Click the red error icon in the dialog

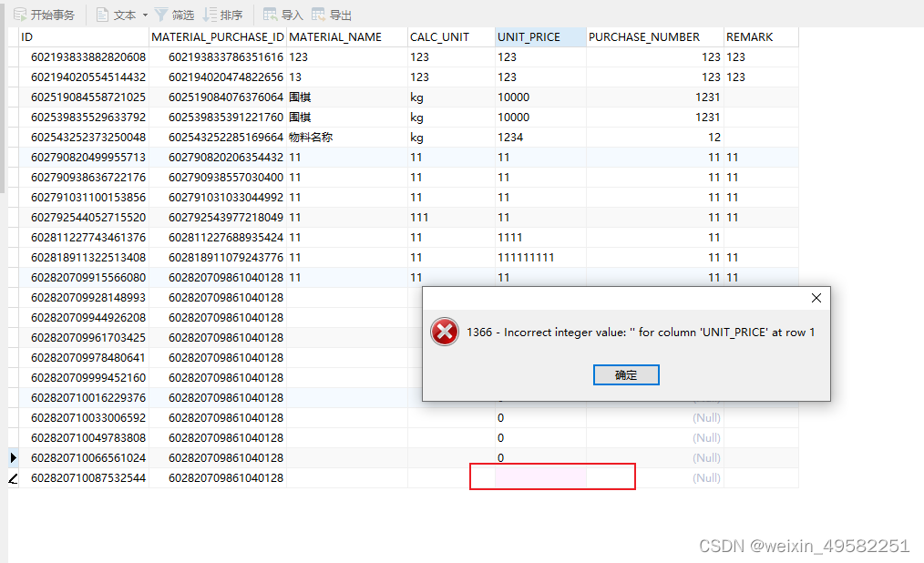coord(444,332)
